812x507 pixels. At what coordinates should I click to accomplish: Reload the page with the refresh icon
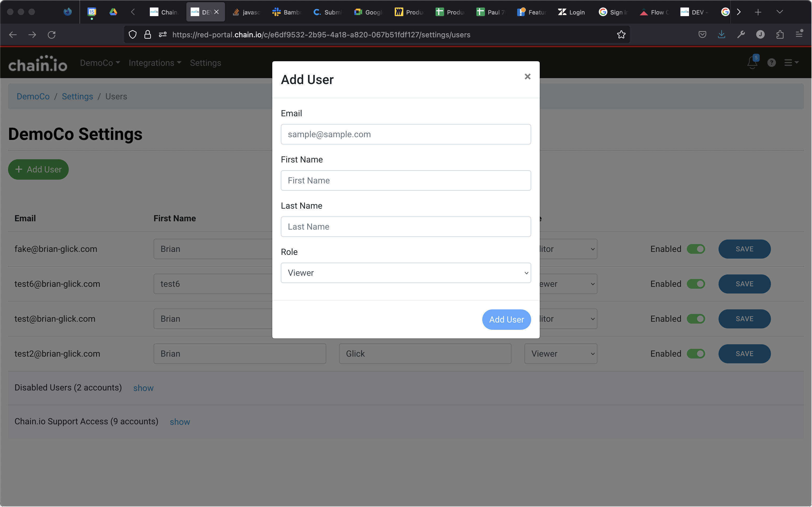click(52, 35)
